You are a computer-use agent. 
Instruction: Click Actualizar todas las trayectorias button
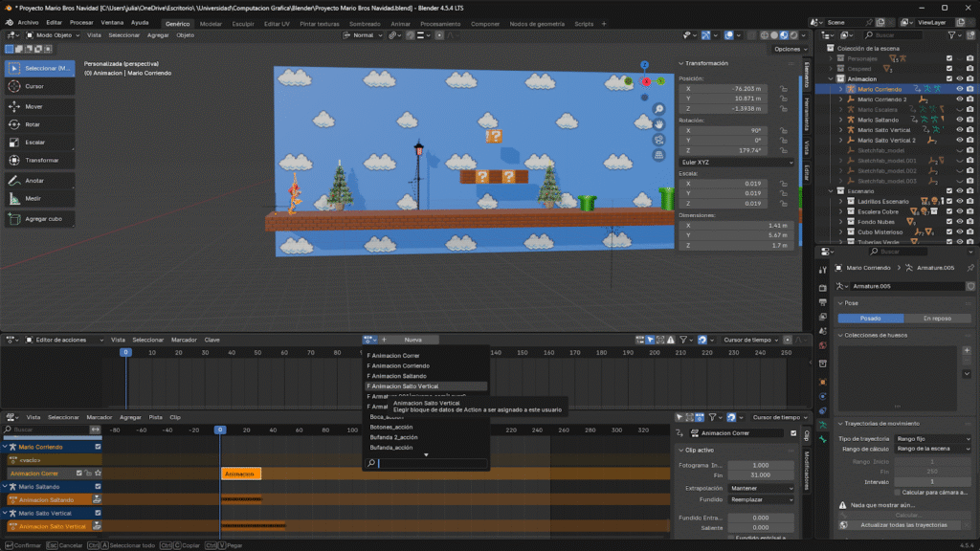903,525
